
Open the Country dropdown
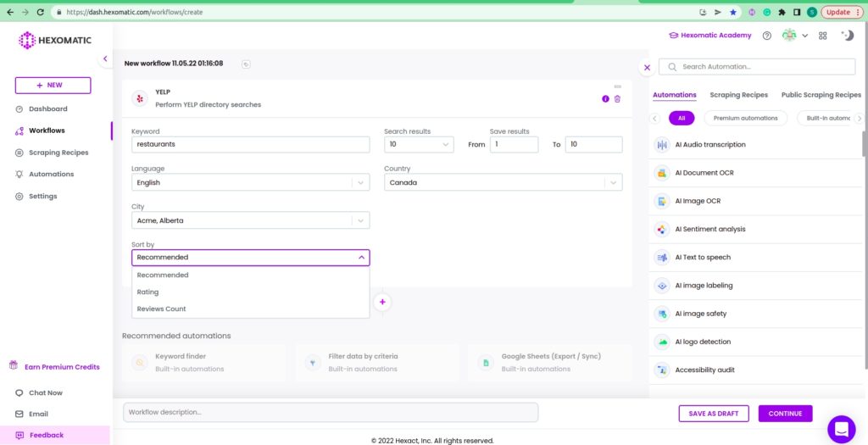click(x=504, y=182)
